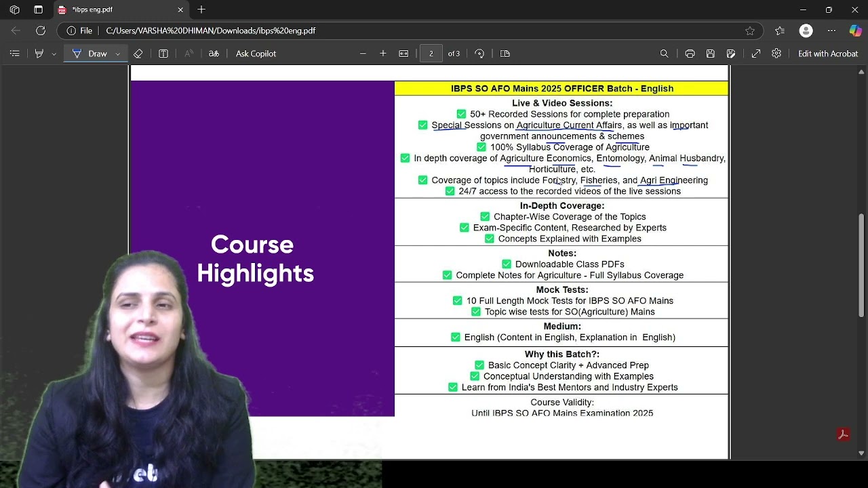Click 'Basic Concept Clarity + Advanced Prep' line
Image resolution: width=868 pixels, height=488 pixels.
568,365
